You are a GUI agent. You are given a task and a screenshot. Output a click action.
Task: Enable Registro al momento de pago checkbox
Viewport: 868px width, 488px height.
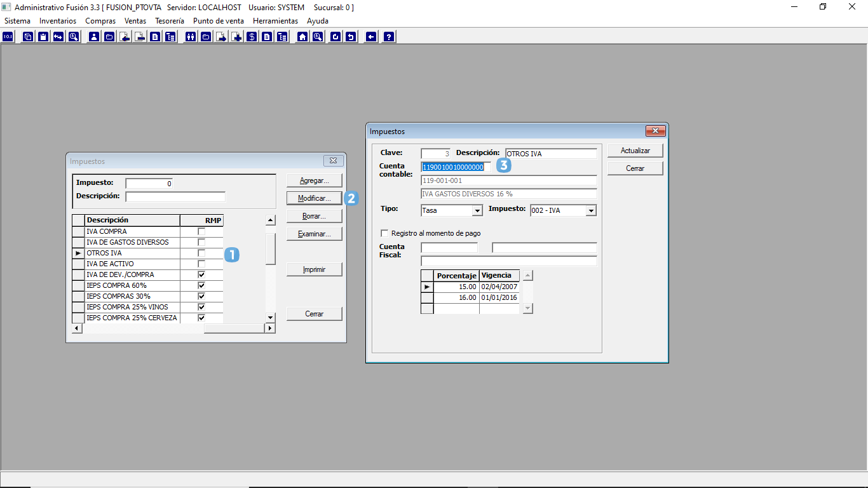(x=384, y=233)
